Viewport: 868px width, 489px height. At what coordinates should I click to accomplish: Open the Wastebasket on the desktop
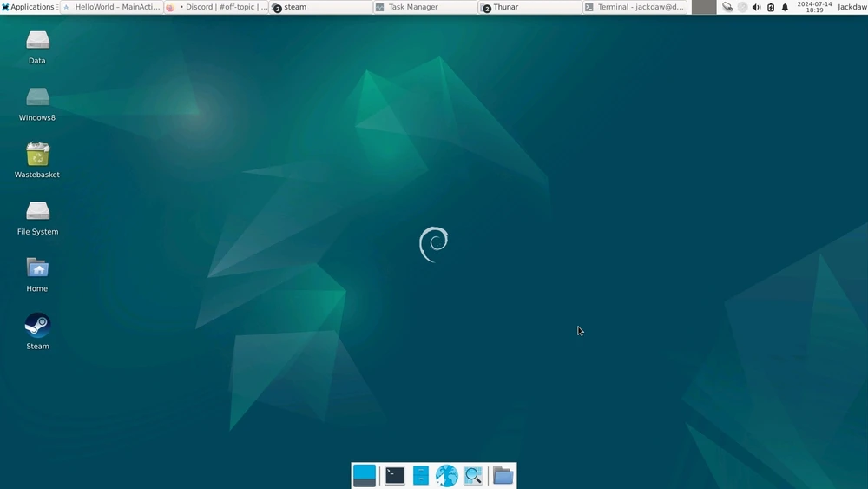(37, 155)
